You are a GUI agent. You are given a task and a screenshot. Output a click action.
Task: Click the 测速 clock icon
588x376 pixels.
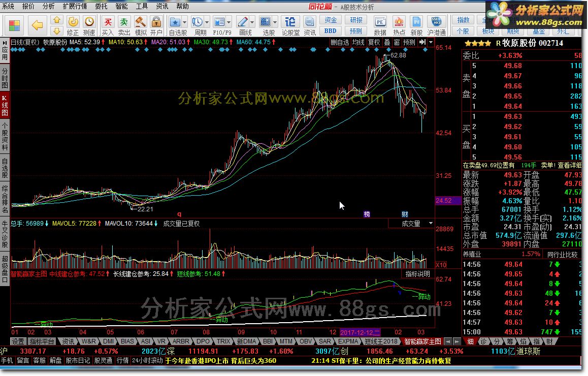pos(89,22)
